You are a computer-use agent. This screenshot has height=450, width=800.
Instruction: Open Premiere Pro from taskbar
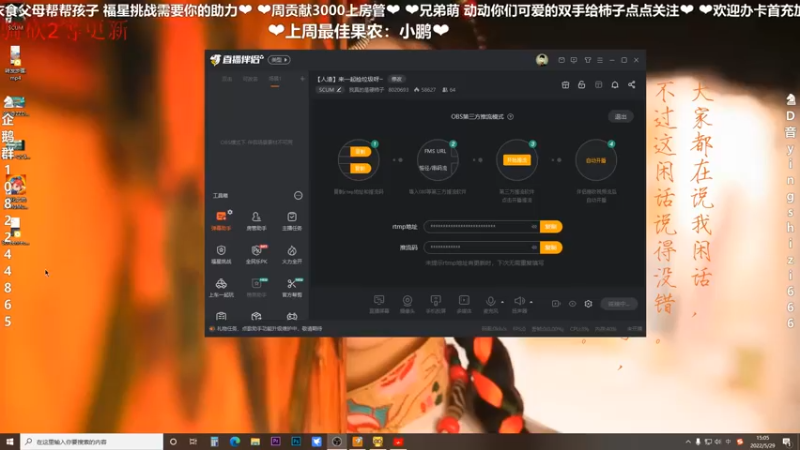coord(276,442)
